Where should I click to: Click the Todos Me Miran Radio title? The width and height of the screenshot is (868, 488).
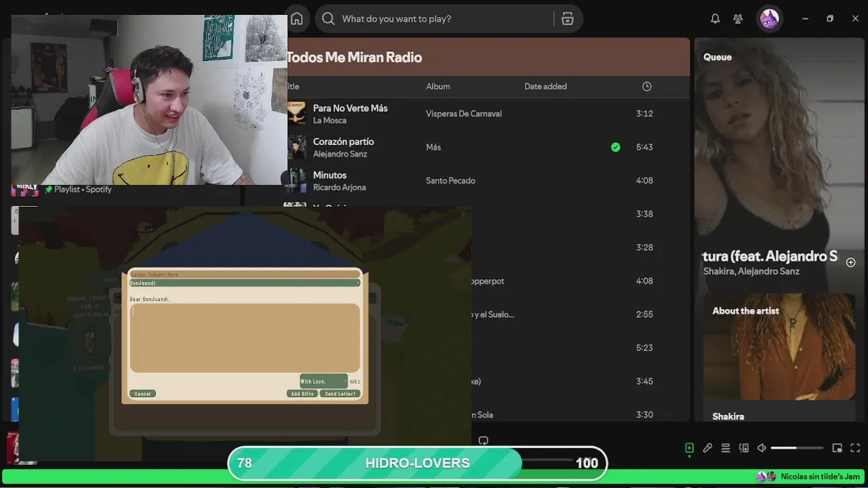tap(354, 57)
